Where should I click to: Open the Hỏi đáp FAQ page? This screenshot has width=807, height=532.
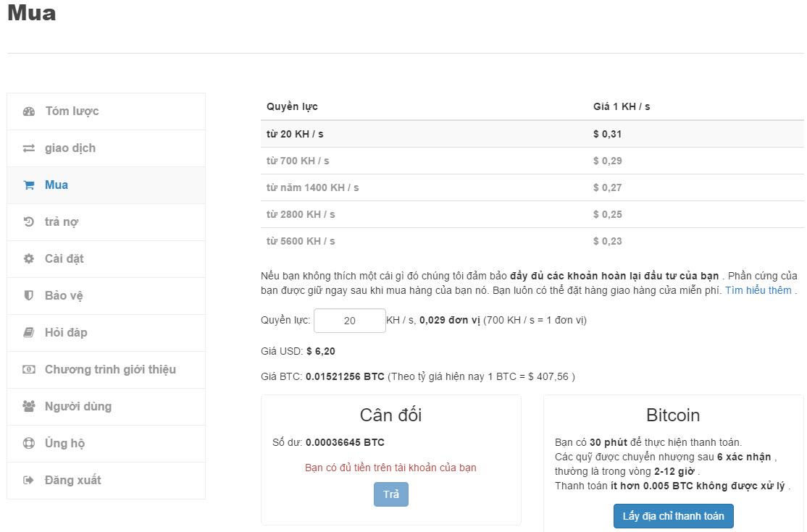(x=106, y=333)
